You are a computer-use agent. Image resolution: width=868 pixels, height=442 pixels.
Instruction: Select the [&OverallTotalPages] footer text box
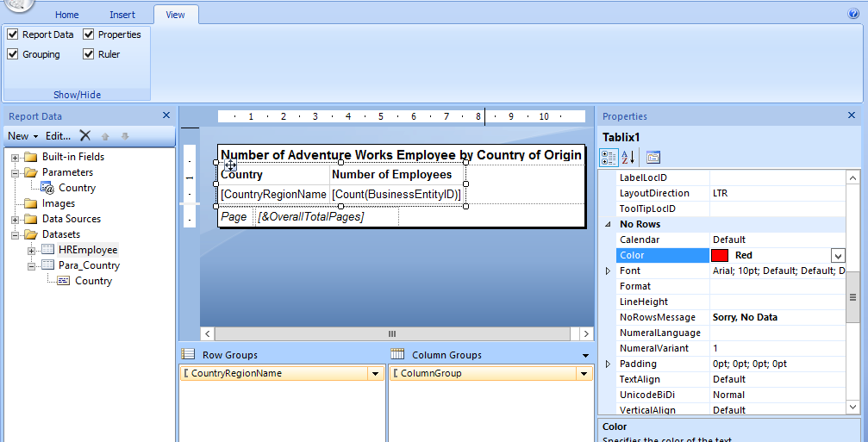[x=326, y=217]
